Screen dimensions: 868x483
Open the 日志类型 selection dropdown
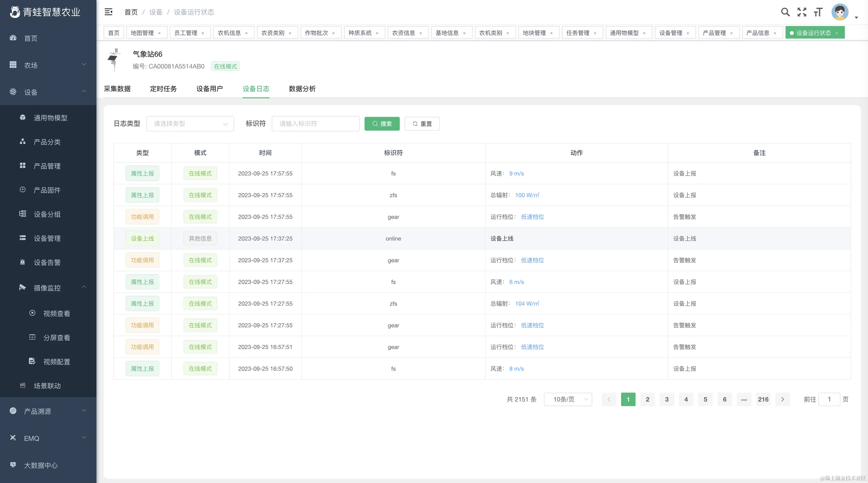tap(190, 124)
